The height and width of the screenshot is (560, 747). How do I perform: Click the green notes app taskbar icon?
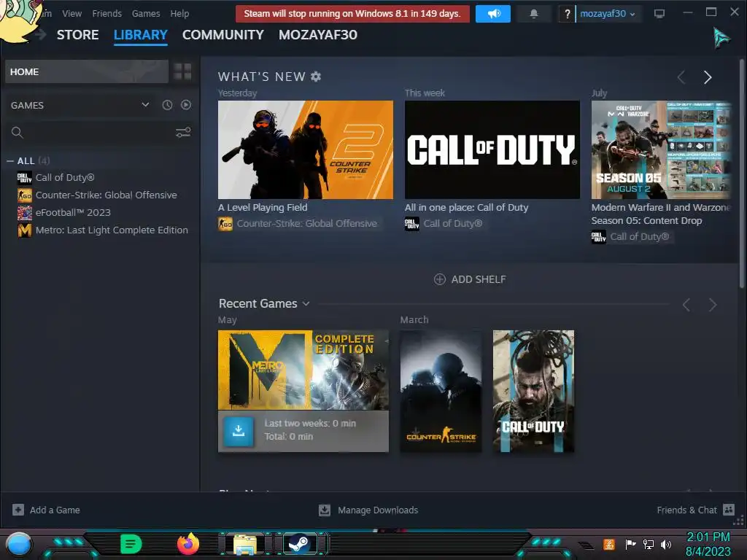pos(131,544)
